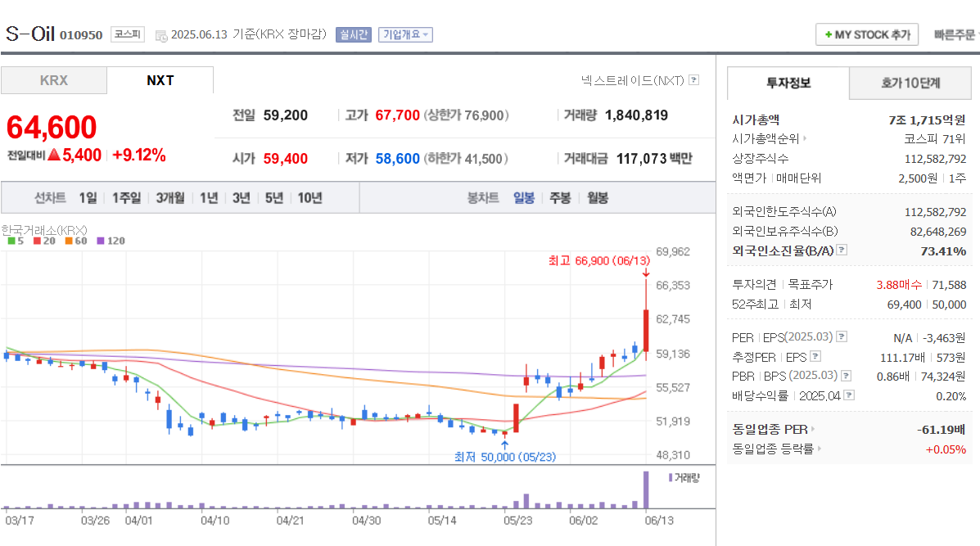Click the 최고 66,900 (06/13) chart marker
This screenshot has height=546, width=980.
point(598,260)
